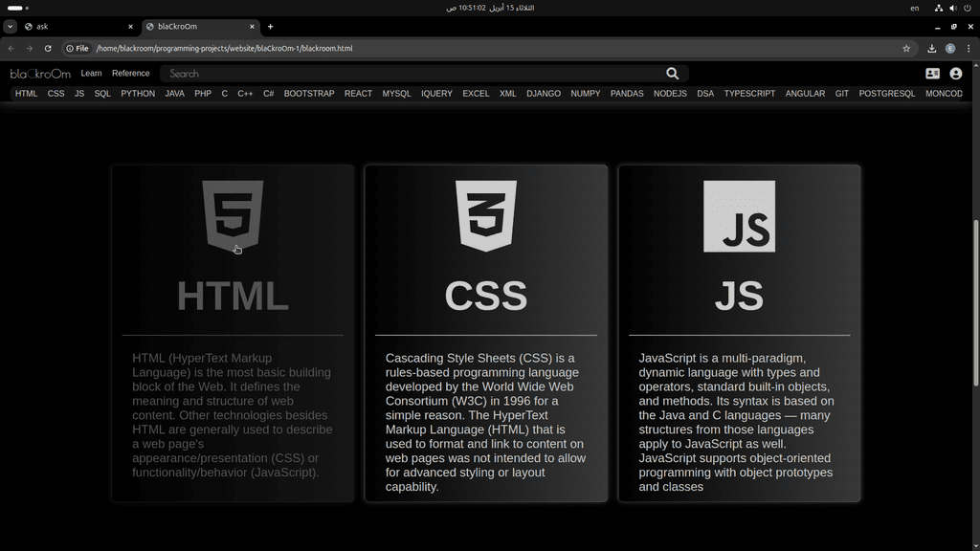Select SQL in the language bar
Viewport: 980px width, 551px height.
102,94
